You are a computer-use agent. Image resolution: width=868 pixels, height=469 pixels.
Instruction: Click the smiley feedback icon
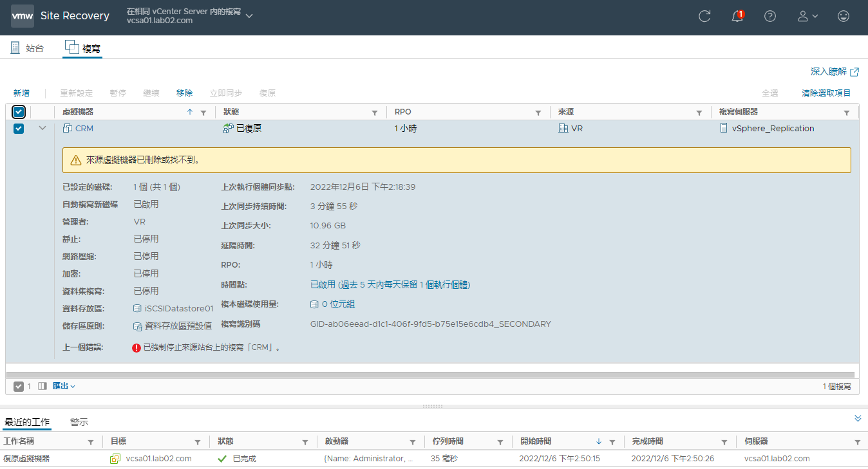click(844, 16)
